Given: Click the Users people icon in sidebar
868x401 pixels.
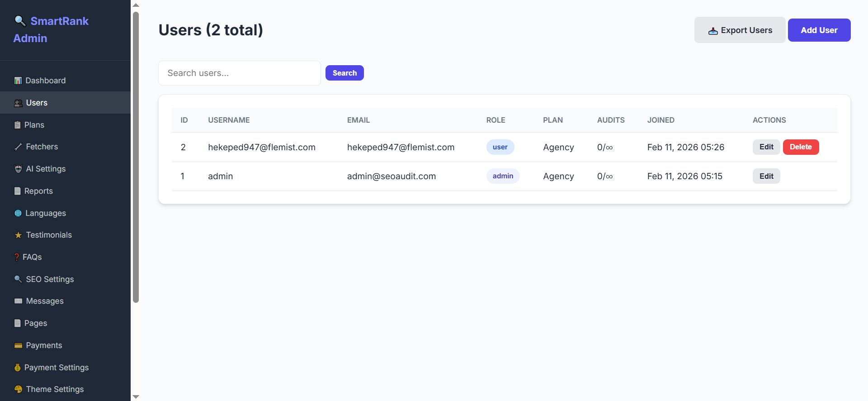Looking at the screenshot, I should tap(18, 103).
